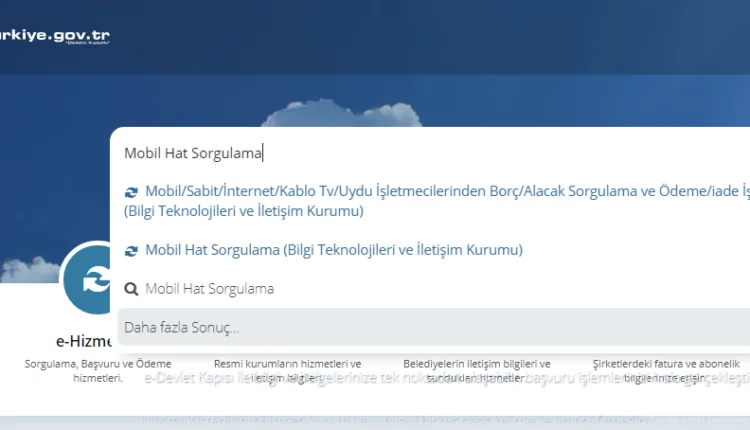Screen dimensions: 750x430
Task: Click Şirketlerdeki fatura ve abonelik bilgilerinize erişin text
Action: coord(666,371)
